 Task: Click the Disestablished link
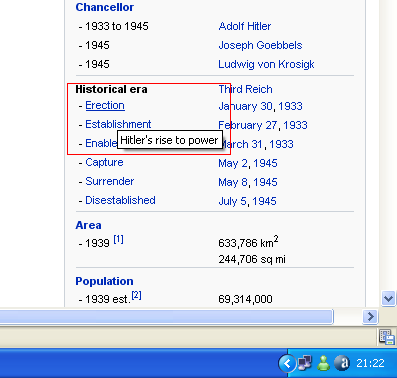(120, 200)
